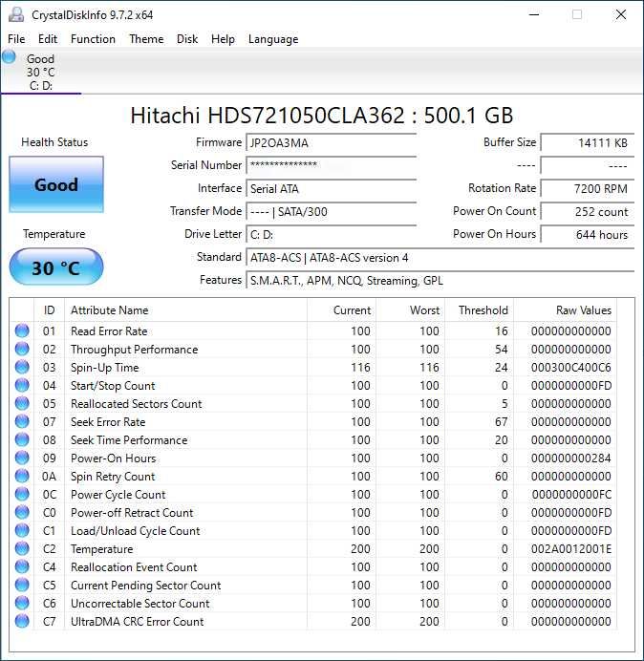Click the Features field with S.M.A.R.T., APM

click(440, 280)
